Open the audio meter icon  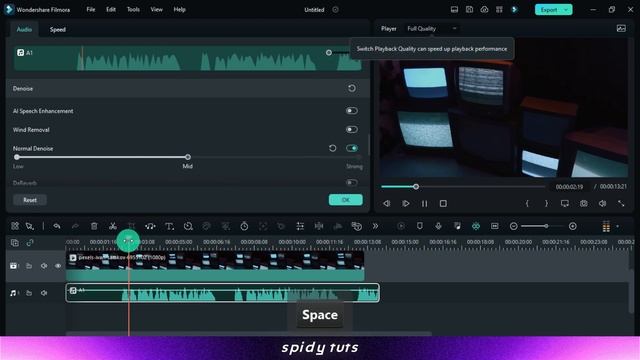point(606,226)
